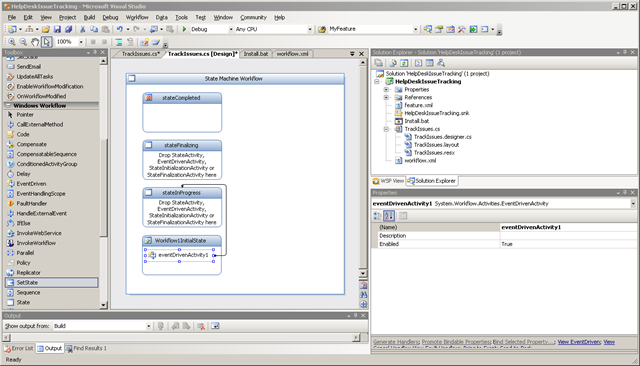This screenshot has height=366, width=640.
Task: Click Promote Bindable Properties link
Action: [456, 342]
